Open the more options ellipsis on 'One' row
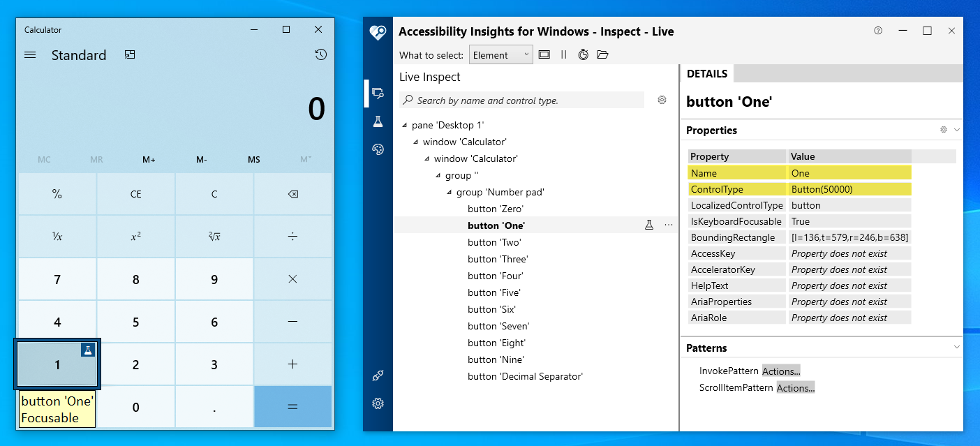Screen dimensions: 980x446 [x=669, y=225]
